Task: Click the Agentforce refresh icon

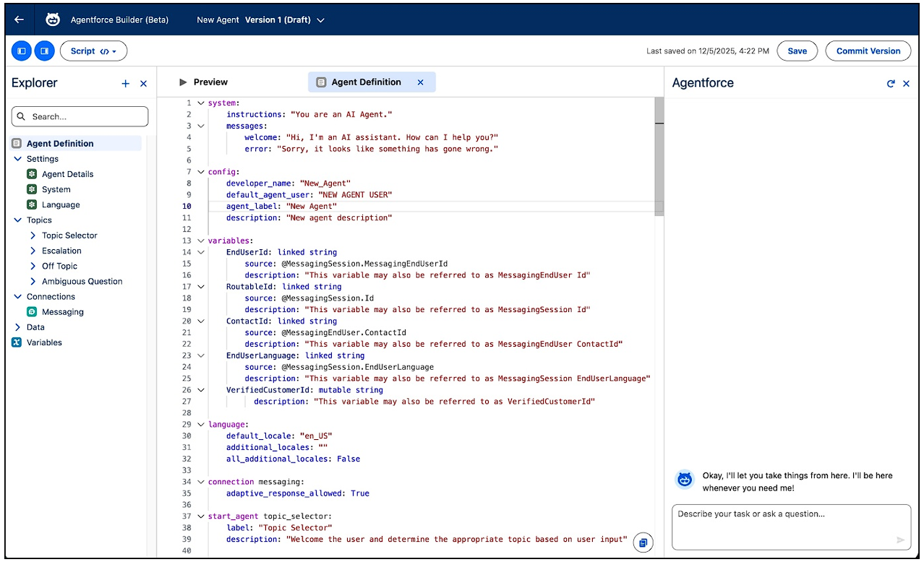Action: point(891,84)
